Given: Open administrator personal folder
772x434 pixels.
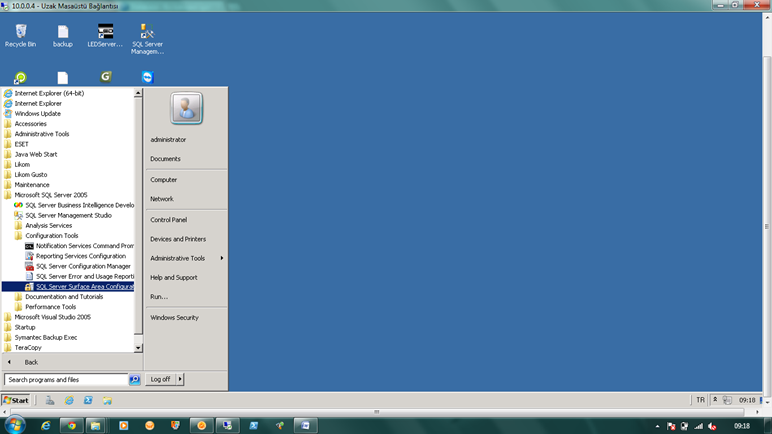Looking at the screenshot, I should (x=168, y=140).
